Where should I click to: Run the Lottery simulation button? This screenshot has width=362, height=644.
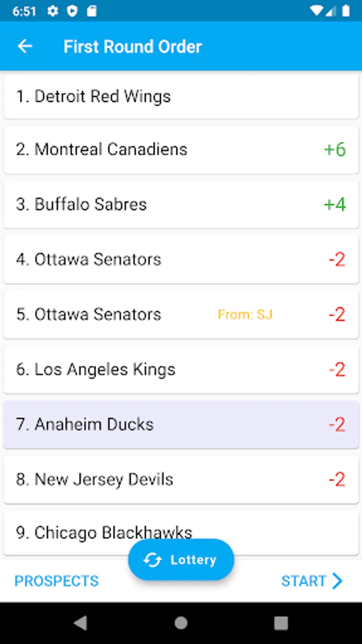pyautogui.click(x=181, y=560)
